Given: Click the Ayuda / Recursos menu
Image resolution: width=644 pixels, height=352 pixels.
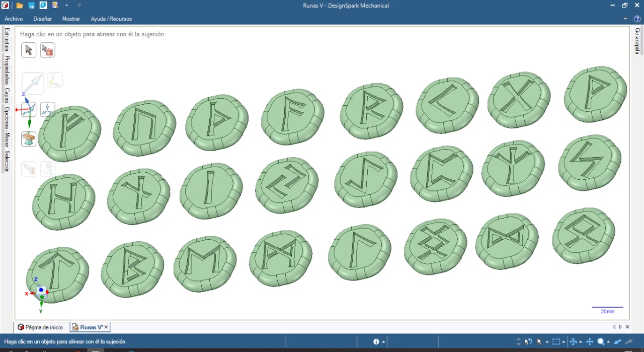Looking at the screenshot, I should (x=111, y=19).
